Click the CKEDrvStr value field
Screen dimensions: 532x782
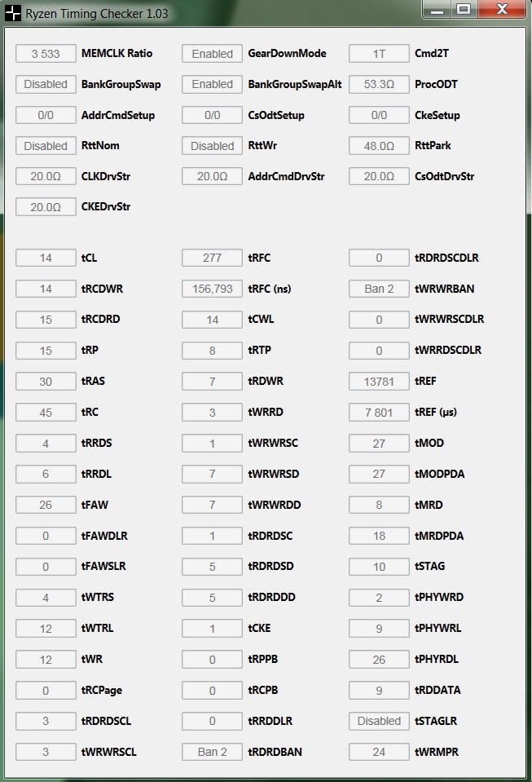click(x=46, y=207)
